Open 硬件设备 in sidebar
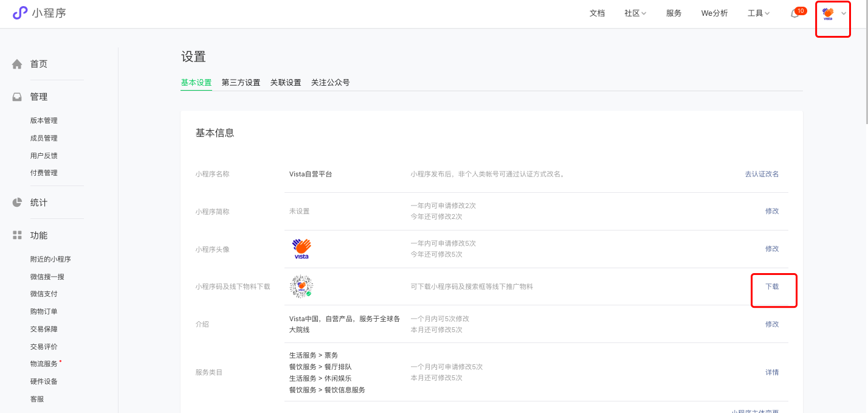This screenshot has height=413, width=868. point(44,381)
